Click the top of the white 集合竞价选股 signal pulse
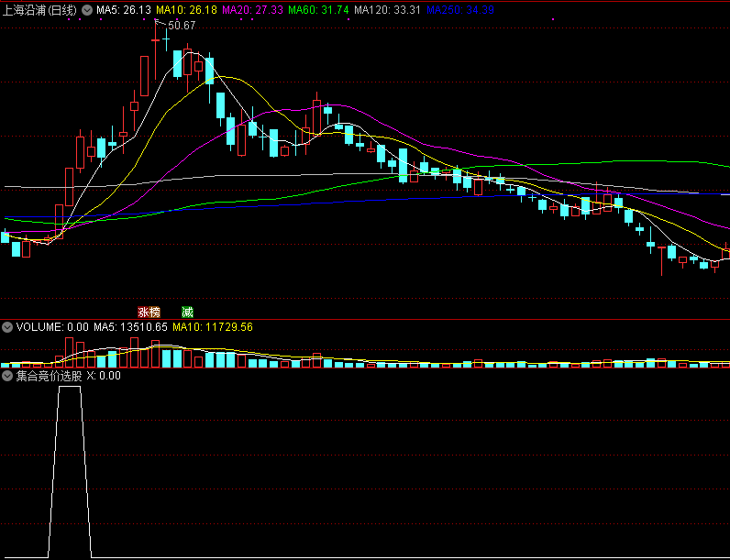This screenshot has height=560, width=730. click(x=70, y=387)
